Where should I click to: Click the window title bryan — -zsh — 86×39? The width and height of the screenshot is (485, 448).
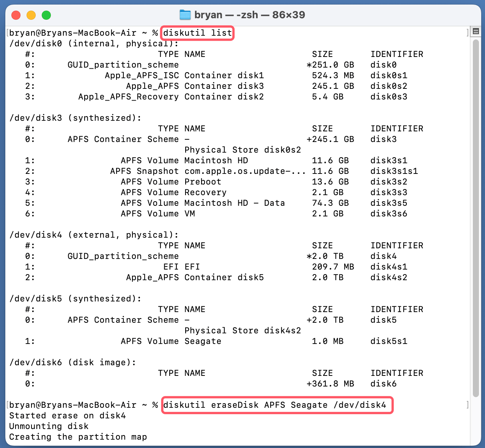250,15
